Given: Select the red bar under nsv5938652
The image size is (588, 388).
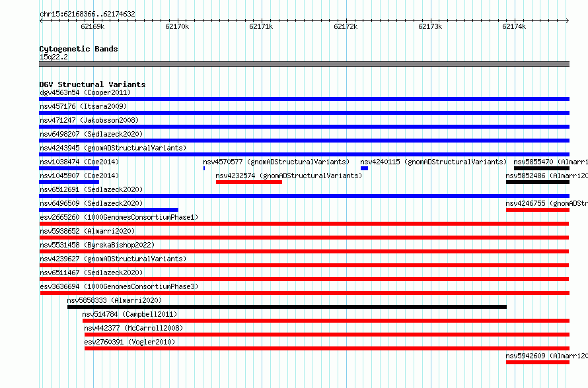Looking at the screenshot, I should 304,238.
